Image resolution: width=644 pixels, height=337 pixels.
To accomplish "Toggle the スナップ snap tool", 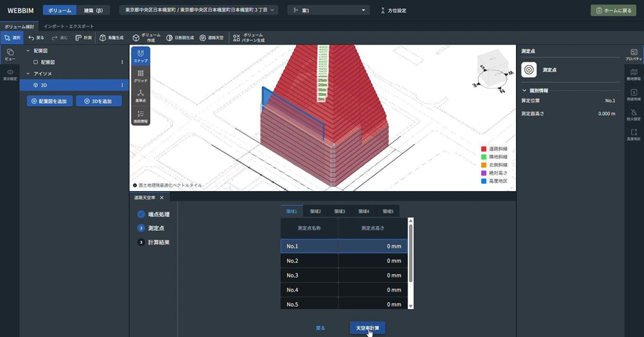I will tap(140, 56).
